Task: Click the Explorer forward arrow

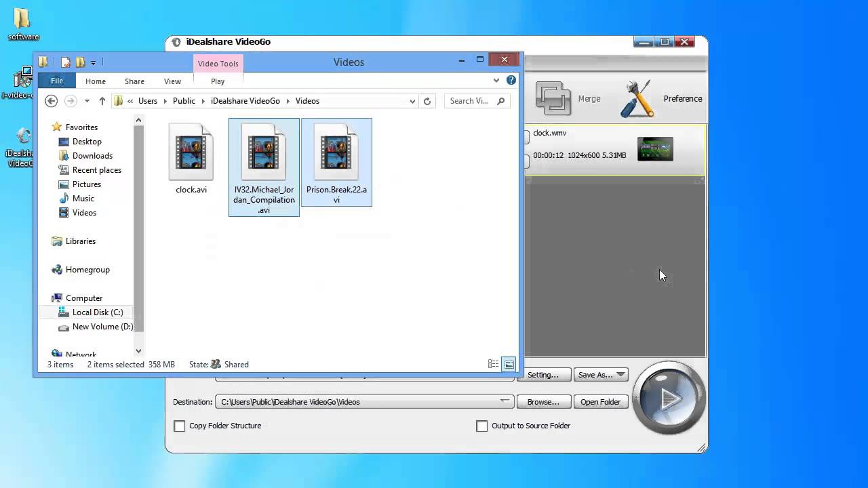Action: pos(71,101)
